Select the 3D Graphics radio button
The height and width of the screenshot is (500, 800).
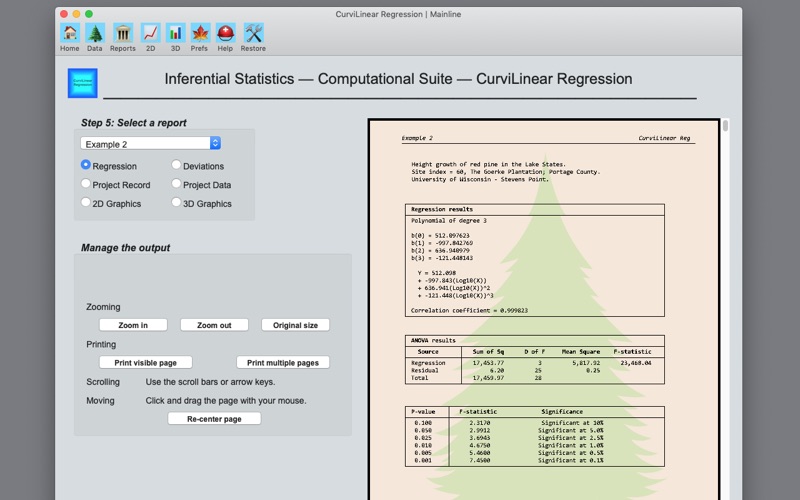[176, 203]
